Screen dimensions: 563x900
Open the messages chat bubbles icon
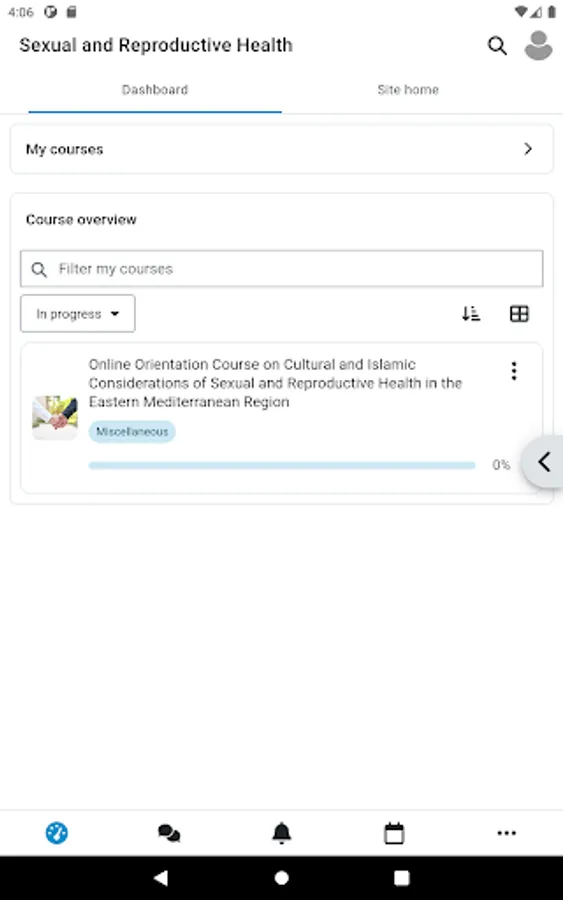click(169, 833)
